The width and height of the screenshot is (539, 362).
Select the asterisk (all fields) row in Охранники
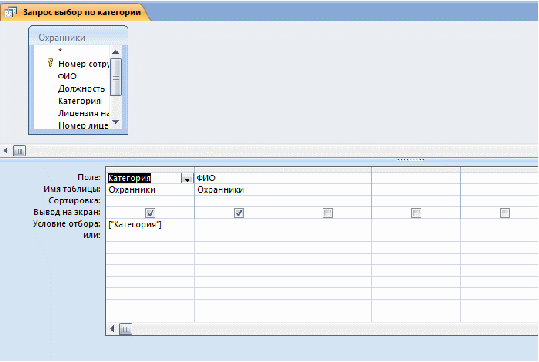60,50
